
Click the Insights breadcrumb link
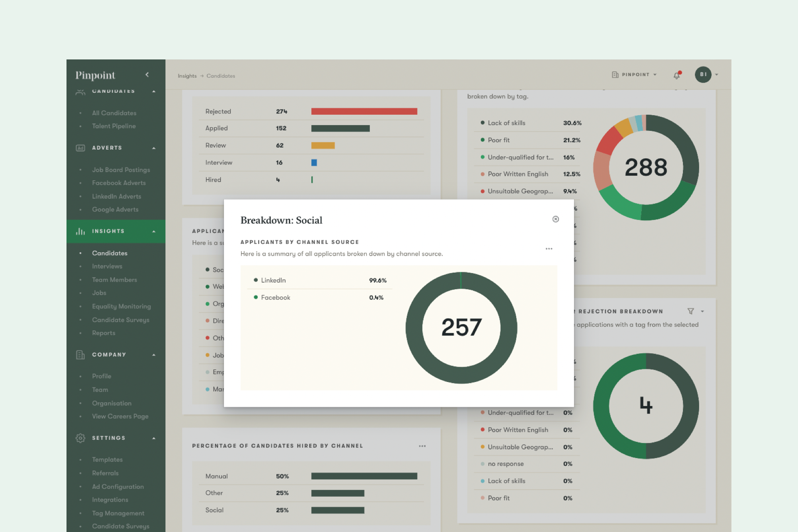point(187,76)
